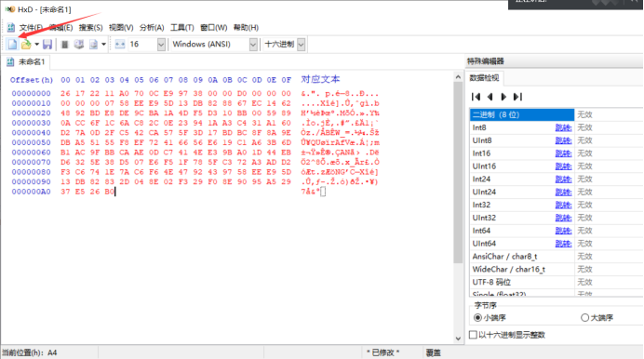This screenshot has width=644, height=359.
Task: Enable 以十六进制显示整数 checkbox
Action: (x=473, y=335)
